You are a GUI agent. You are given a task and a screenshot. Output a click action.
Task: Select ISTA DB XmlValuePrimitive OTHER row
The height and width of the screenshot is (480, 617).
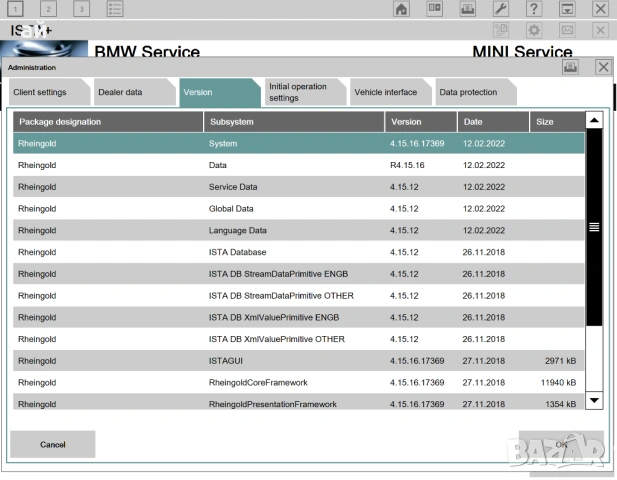[x=299, y=339]
